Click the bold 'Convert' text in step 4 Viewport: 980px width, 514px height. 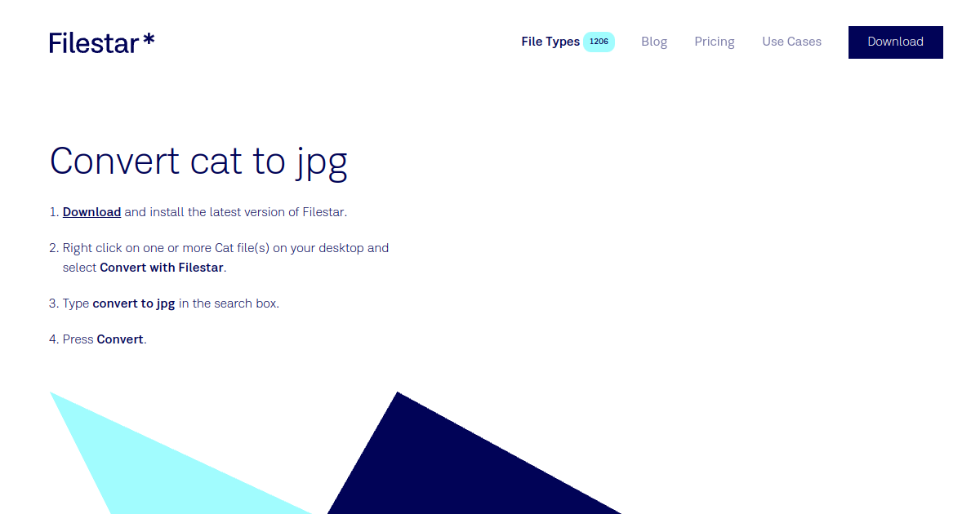click(120, 339)
